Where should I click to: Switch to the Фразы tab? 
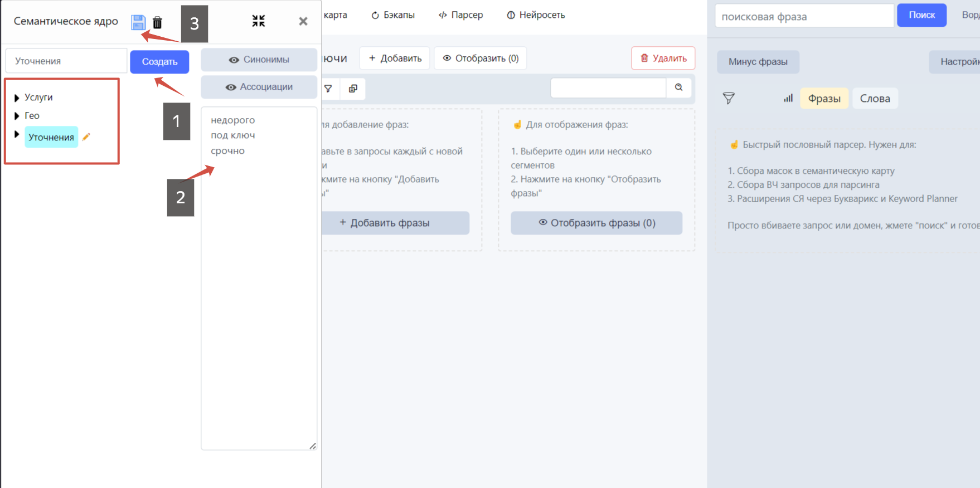[824, 99]
